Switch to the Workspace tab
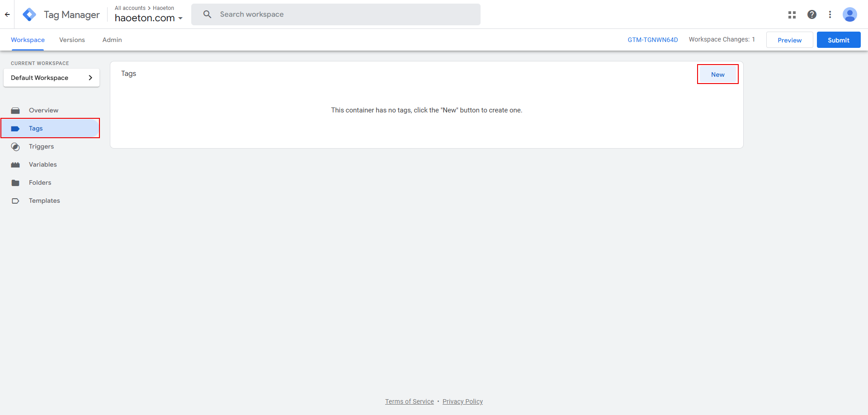This screenshot has width=868, height=415. (x=28, y=40)
